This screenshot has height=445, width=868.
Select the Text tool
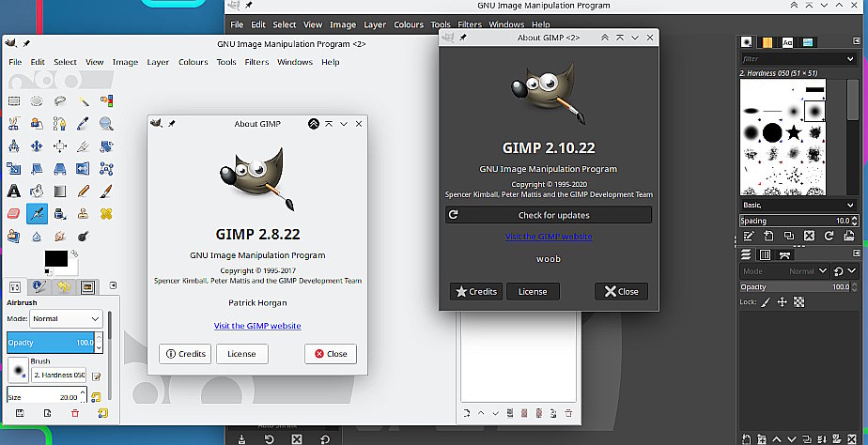tap(14, 191)
